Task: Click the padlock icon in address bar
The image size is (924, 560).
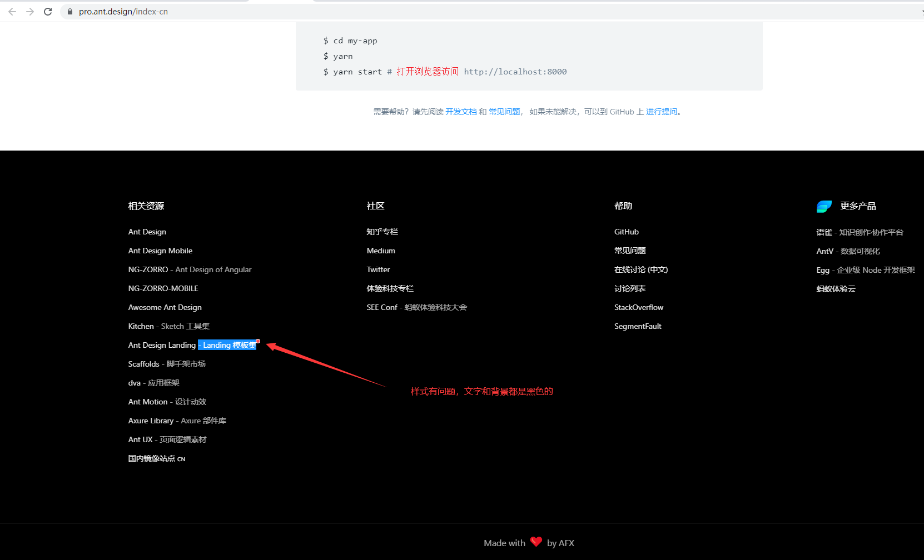Action: tap(69, 11)
